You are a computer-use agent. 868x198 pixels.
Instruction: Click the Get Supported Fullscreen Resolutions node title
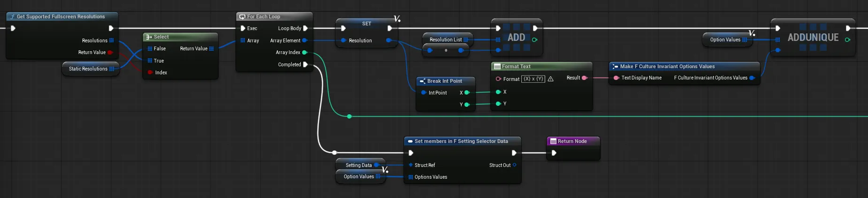click(x=61, y=16)
